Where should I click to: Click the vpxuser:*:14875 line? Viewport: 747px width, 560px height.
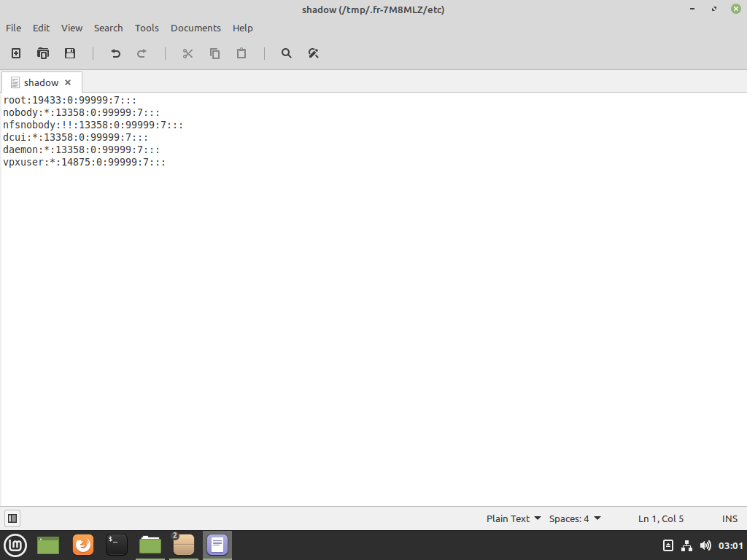click(85, 163)
